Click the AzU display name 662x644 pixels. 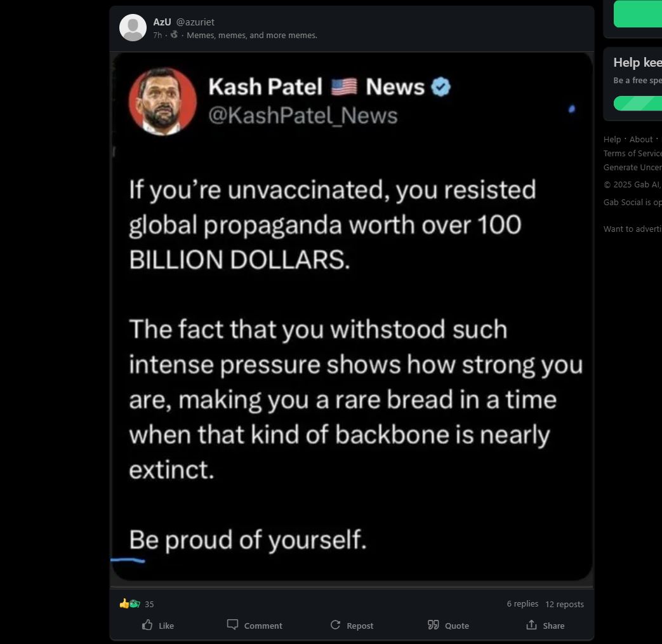[162, 22]
